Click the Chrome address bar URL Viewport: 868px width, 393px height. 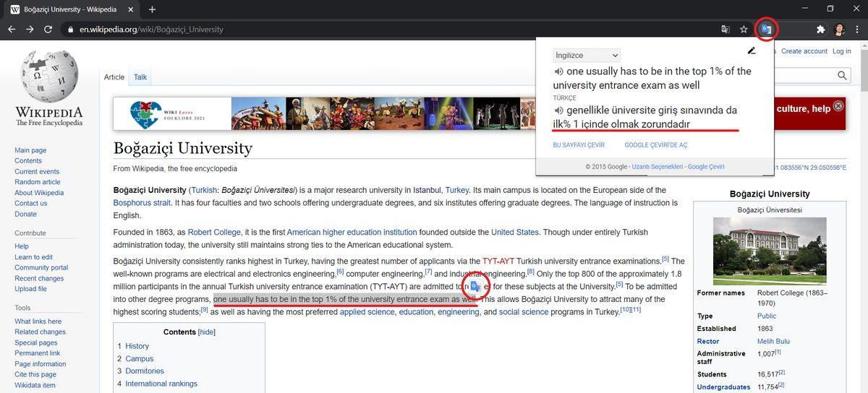152,30
